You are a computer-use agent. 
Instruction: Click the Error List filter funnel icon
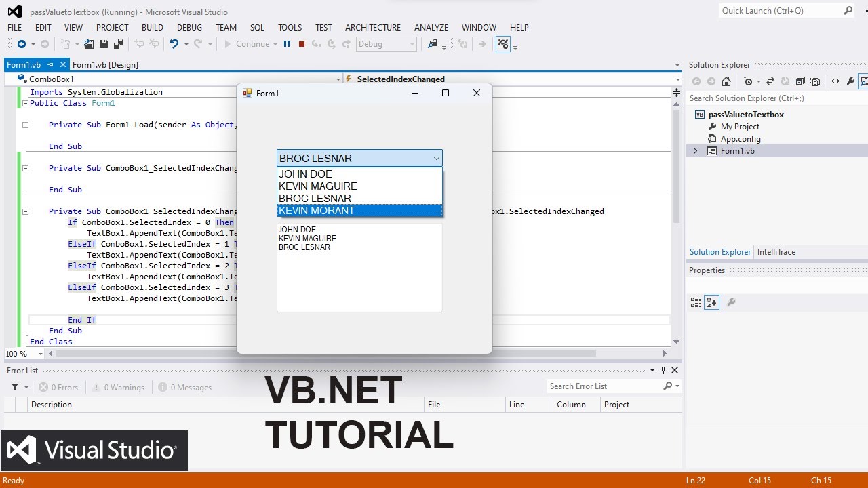pos(15,387)
